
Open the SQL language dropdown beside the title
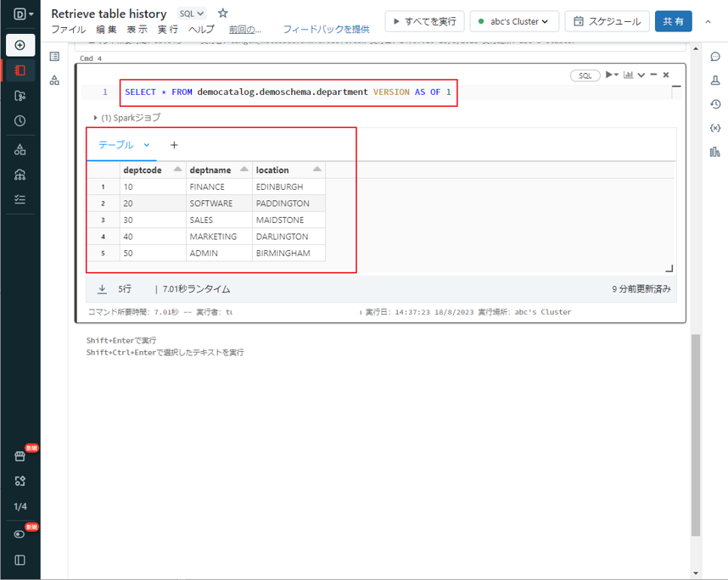click(x=192, y=14)
